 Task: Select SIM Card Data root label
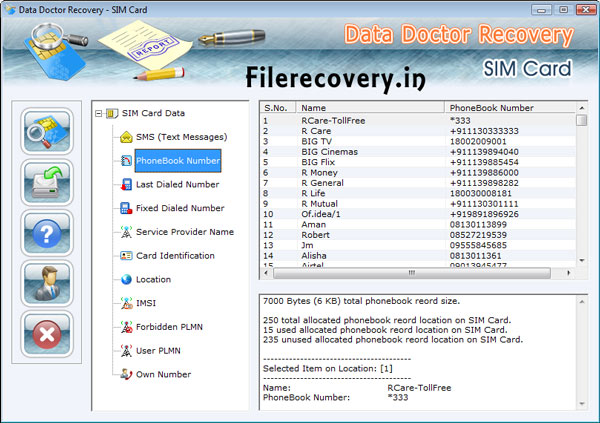click(153, 113)
